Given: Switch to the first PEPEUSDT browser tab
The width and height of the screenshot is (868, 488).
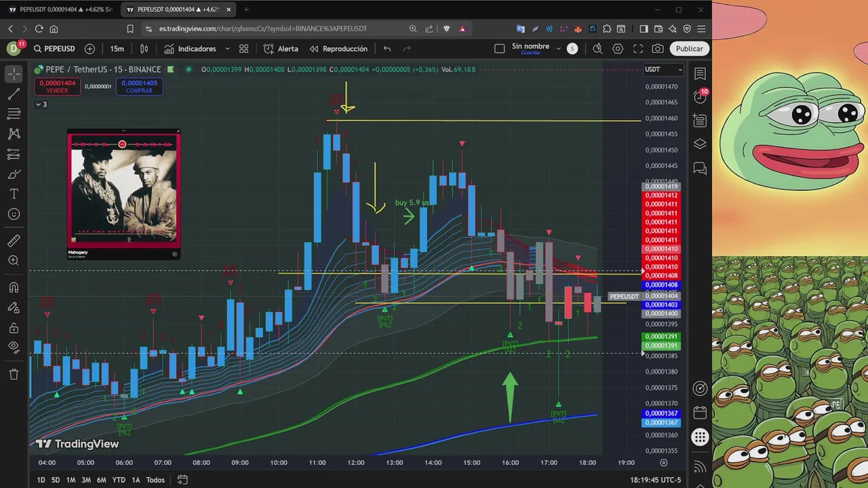Looking at the screenshot, I should (x=60, y=9).
